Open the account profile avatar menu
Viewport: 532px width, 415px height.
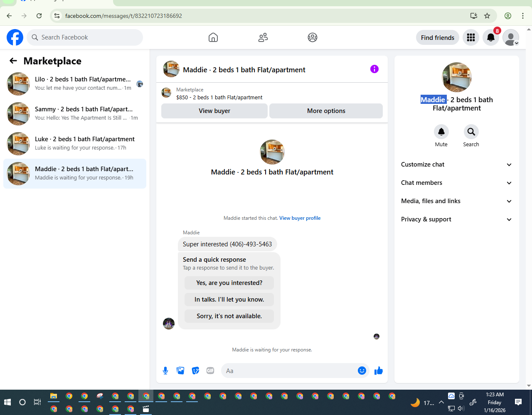pos(511,37)
